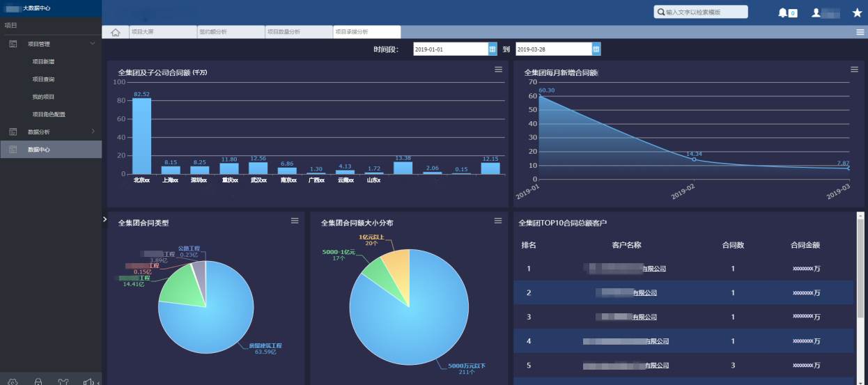The height and width of the screenshot is (385, 868).
Task: Click the start date field 2019-01-01
Action: click(x=451, y=49)
